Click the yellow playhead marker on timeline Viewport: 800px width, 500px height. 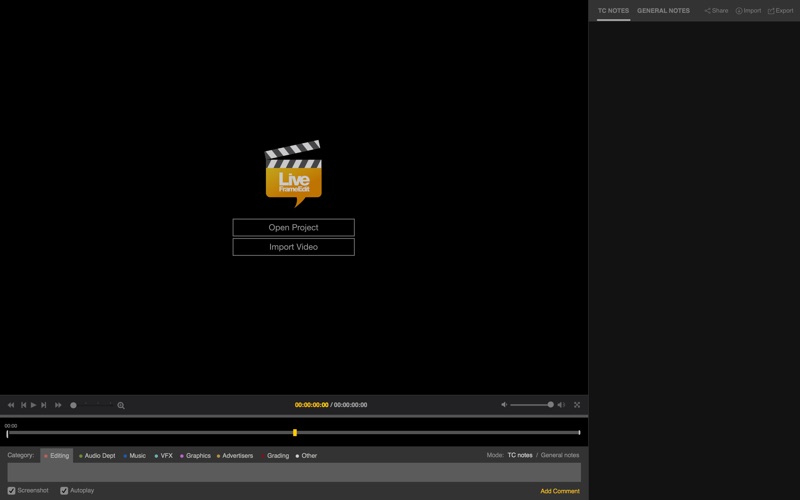pos(295,433)
